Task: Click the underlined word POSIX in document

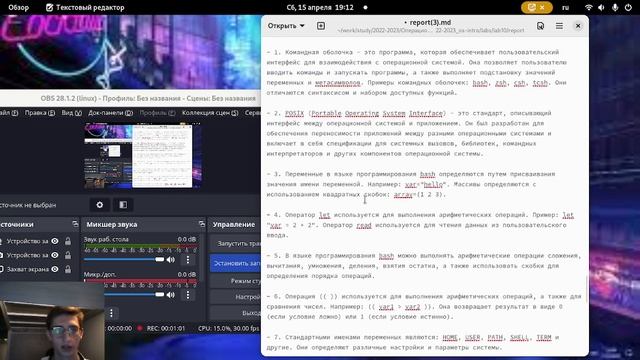Action: click(294, 113)
